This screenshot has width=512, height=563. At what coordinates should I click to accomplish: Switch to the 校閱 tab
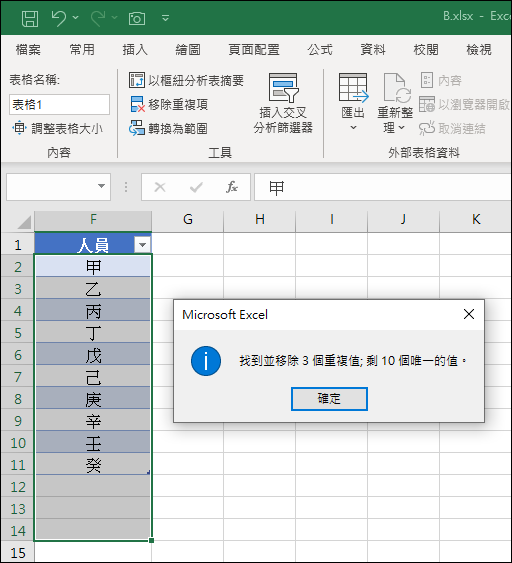pyautogui.click(x=426, y=50)
